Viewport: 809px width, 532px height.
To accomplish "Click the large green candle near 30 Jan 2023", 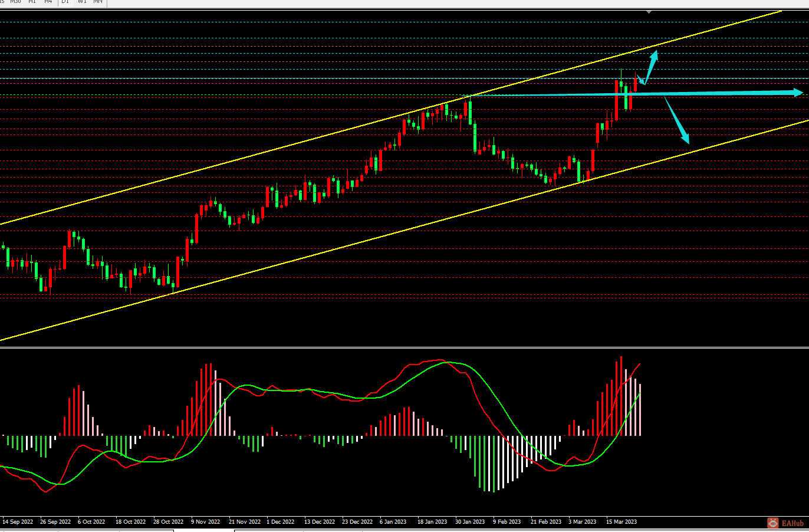I will 475,137.
